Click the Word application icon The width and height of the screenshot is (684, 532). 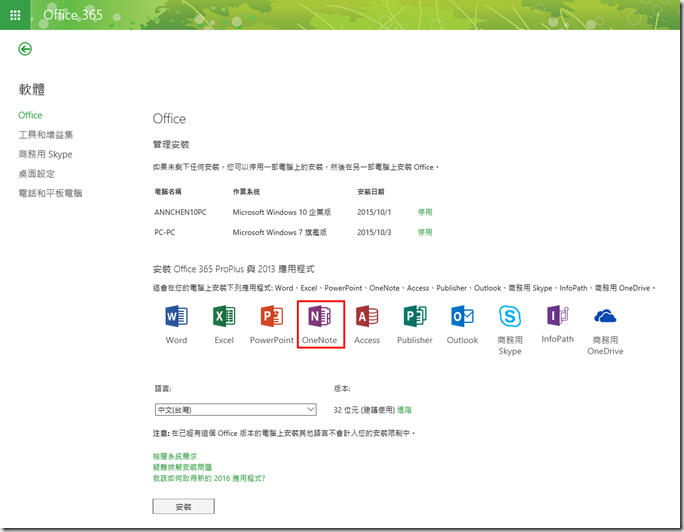click(176, 318)
